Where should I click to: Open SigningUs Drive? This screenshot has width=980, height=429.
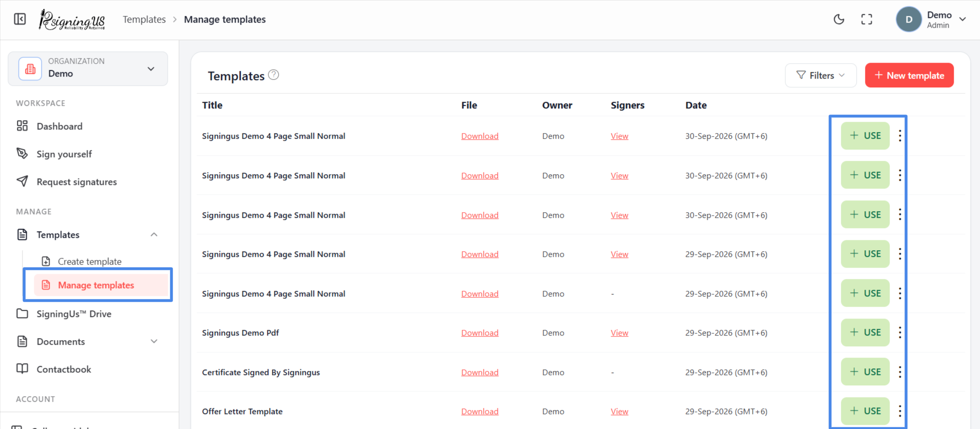coord(74,313)
